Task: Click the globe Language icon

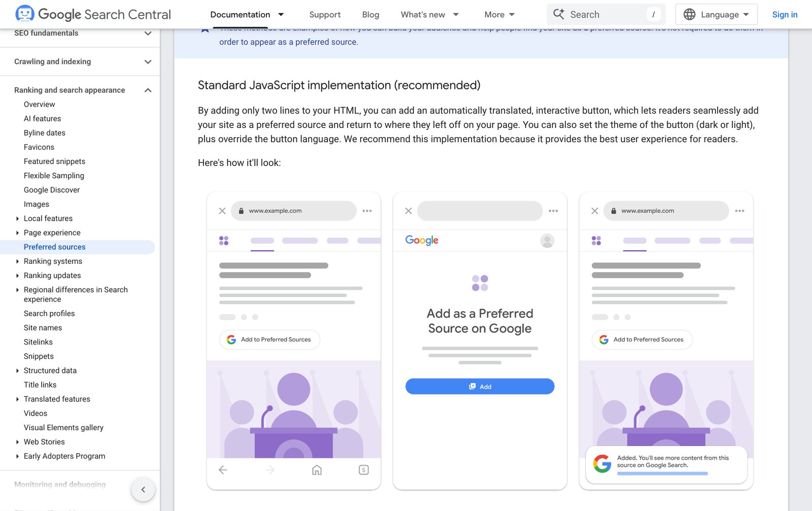Action: coord(689,15)
